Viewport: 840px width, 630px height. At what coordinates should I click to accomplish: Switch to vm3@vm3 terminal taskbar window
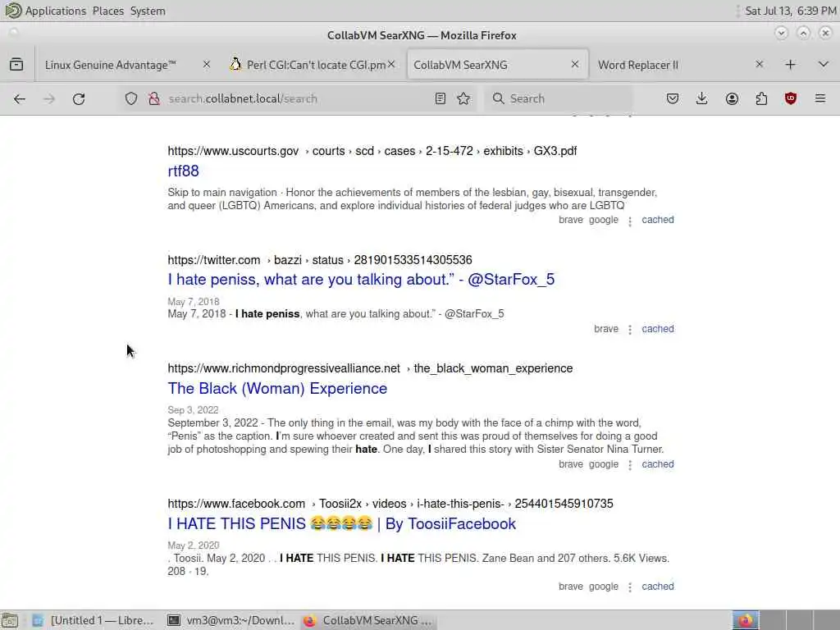pyautogui.click(x=231, y=620)
